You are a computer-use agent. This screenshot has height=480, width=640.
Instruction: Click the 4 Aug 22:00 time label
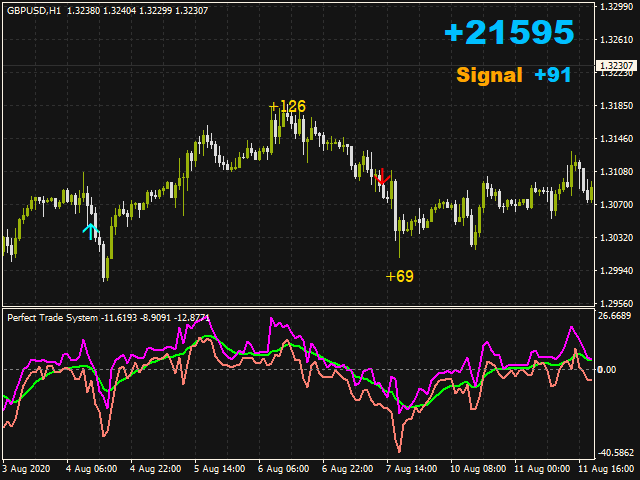[156, 469]
